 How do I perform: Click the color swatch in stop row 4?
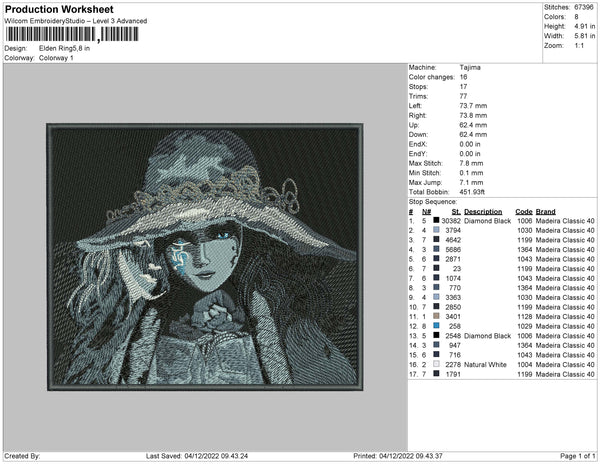coord(436,249)
